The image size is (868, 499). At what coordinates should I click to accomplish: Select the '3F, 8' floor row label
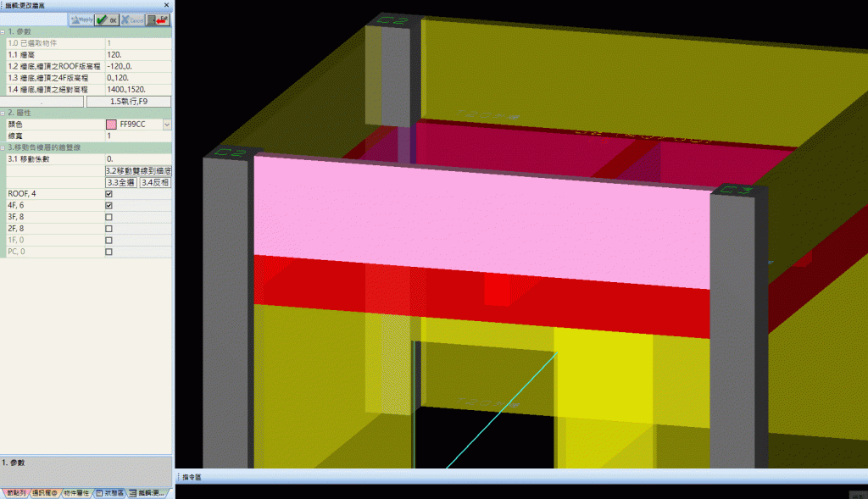point(16,218)
